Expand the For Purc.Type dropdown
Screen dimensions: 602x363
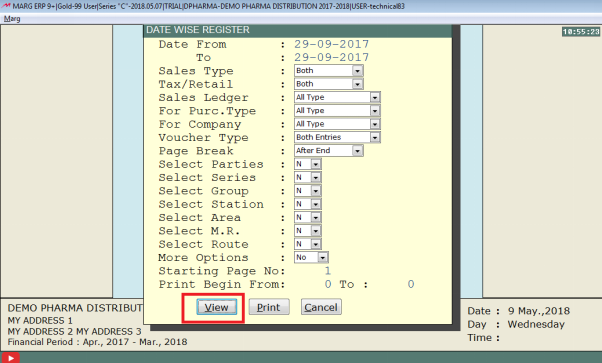coord(375,111)
